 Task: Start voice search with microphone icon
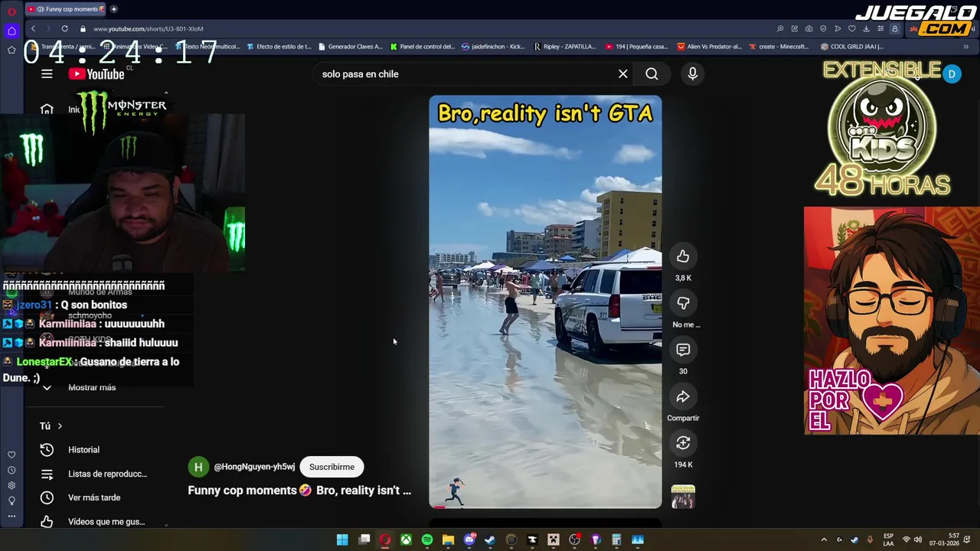tap(692, 74)
